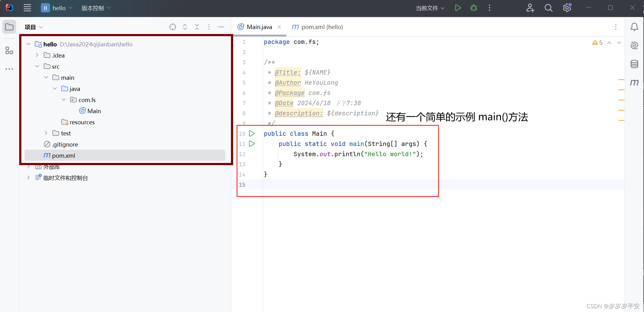
Task: Open project panel options menu
Action: pyautogui.click(x=209, y=27)
